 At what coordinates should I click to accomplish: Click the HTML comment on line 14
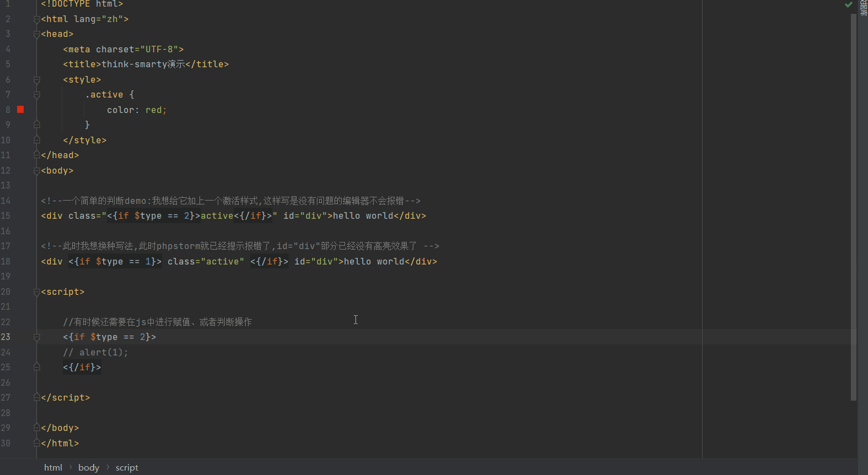231,201
